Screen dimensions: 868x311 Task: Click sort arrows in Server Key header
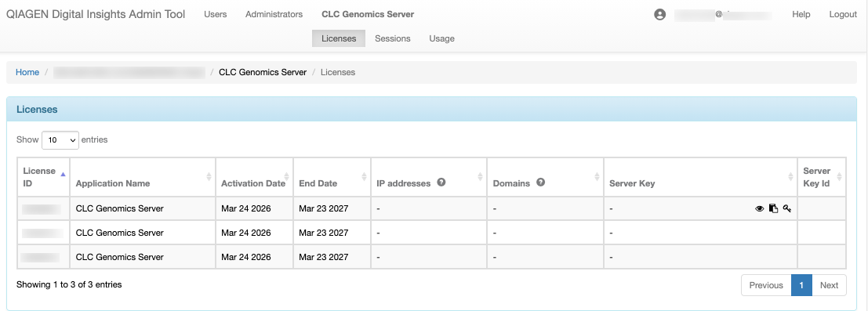[790, 177]
